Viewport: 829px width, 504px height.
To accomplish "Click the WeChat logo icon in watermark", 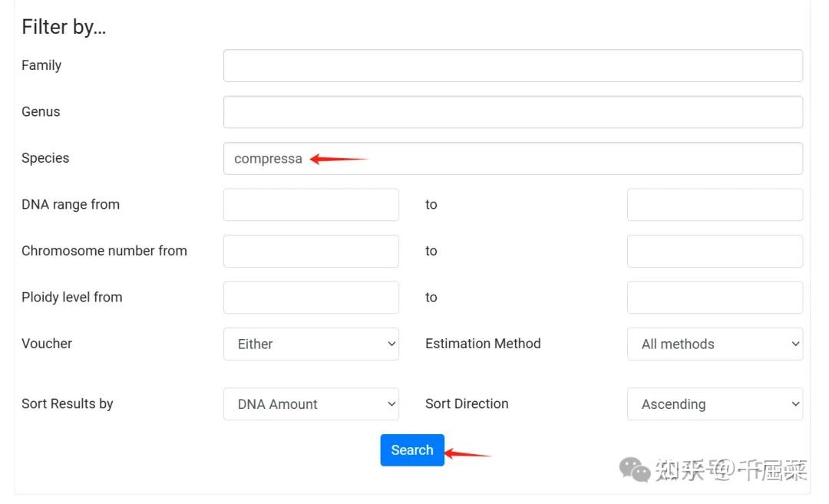I will click(x=635, y=469).
